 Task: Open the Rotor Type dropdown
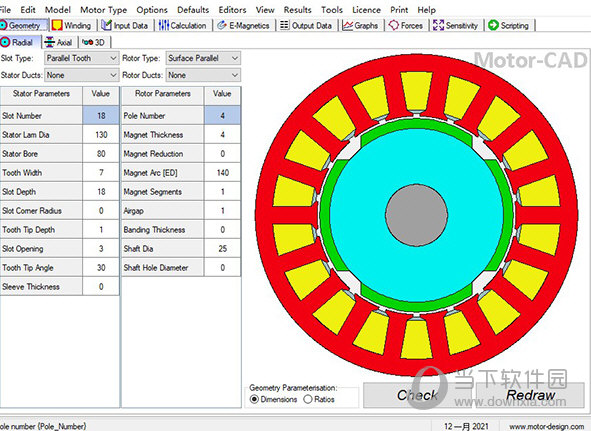click(203, 58)
